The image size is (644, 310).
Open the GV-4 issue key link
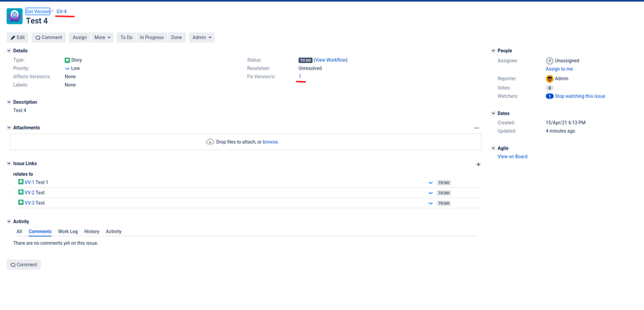click(62, 12)
